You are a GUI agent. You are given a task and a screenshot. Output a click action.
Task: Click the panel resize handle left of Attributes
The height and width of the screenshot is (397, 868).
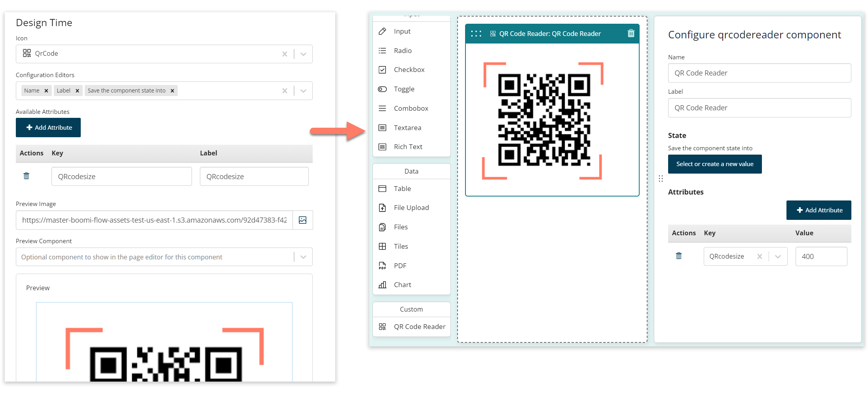click(x=661, y=179)
